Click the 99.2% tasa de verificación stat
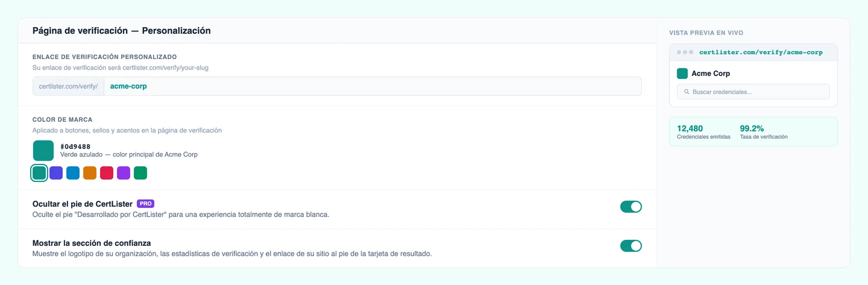Image resolution: width=868 pixels, height=285 pixels. pos(764,132)
